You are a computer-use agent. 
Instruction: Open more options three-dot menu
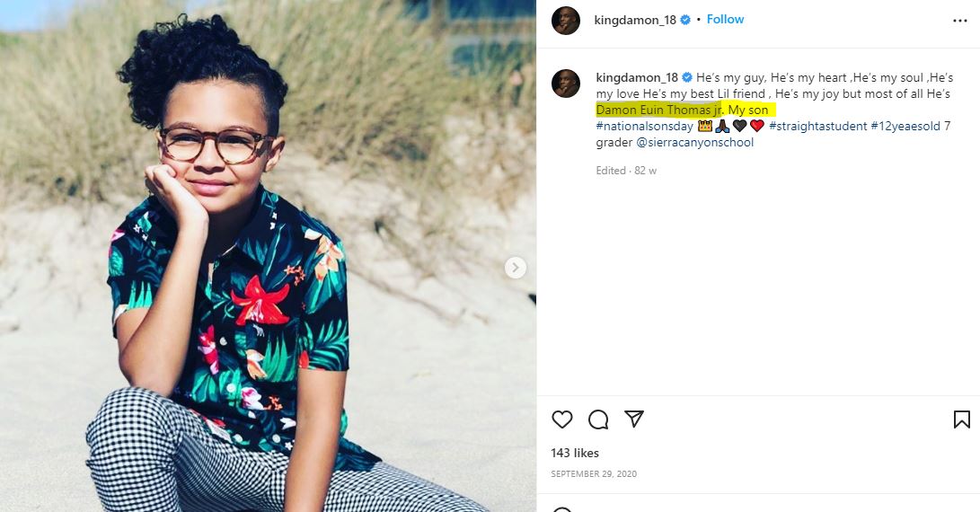(x=960, y=21)
